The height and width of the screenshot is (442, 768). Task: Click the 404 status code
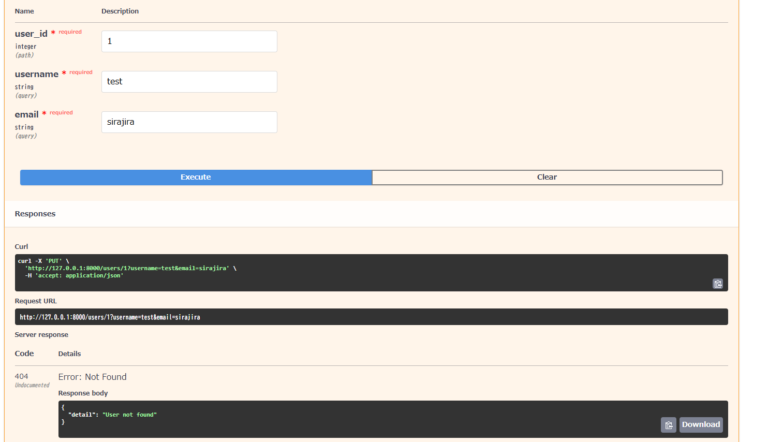pos(21,376)
